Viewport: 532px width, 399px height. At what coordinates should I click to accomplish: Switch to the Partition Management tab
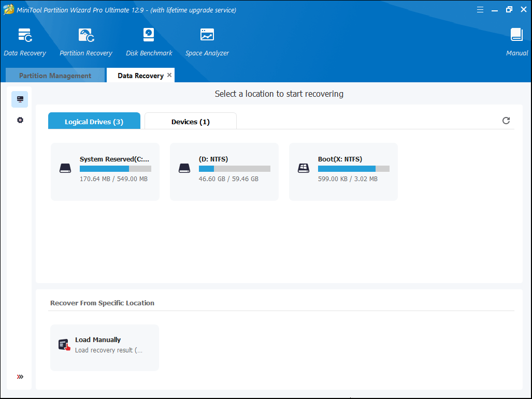click(x=55, y=76)
